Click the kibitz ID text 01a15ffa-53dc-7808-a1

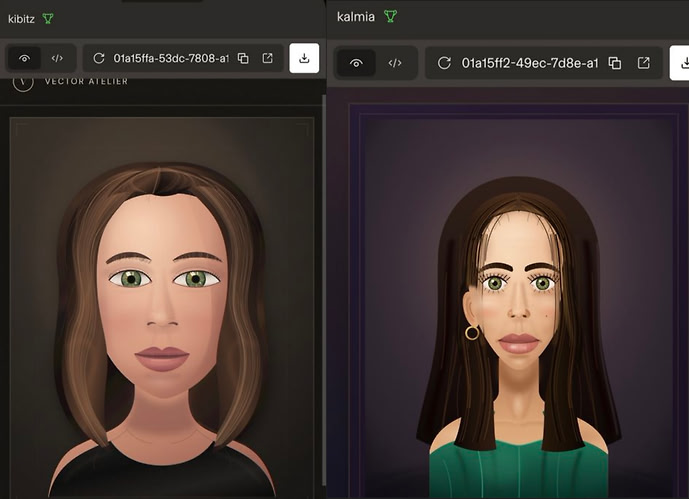pyautogui.click(x=171, y=58)
